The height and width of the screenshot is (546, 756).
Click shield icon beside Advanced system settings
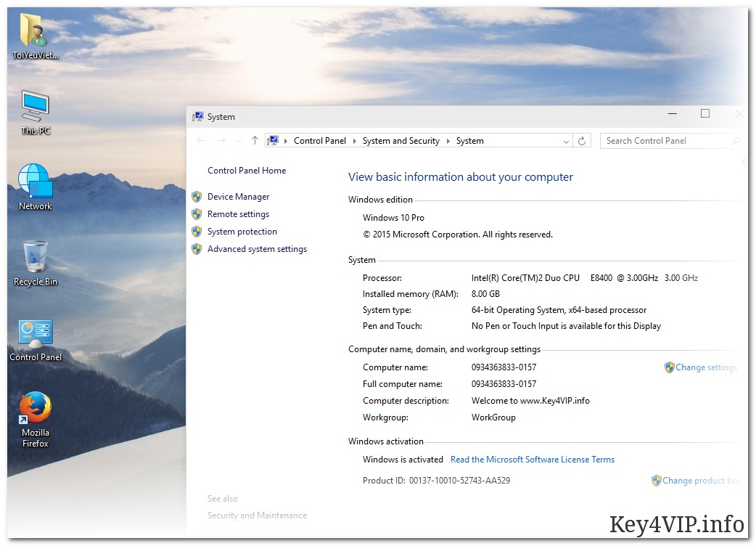[197, 249]
